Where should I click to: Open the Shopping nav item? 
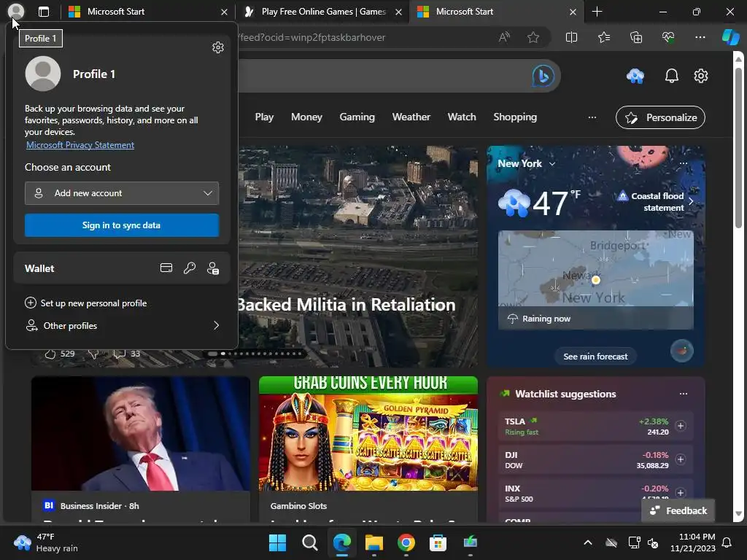tap(515, 117)
